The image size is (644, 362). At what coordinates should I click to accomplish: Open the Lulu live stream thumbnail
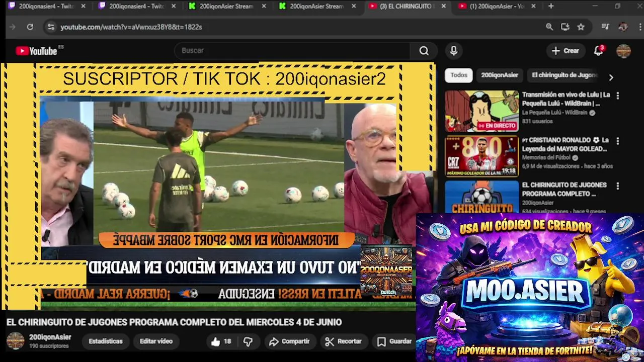[x=481, y=111]
